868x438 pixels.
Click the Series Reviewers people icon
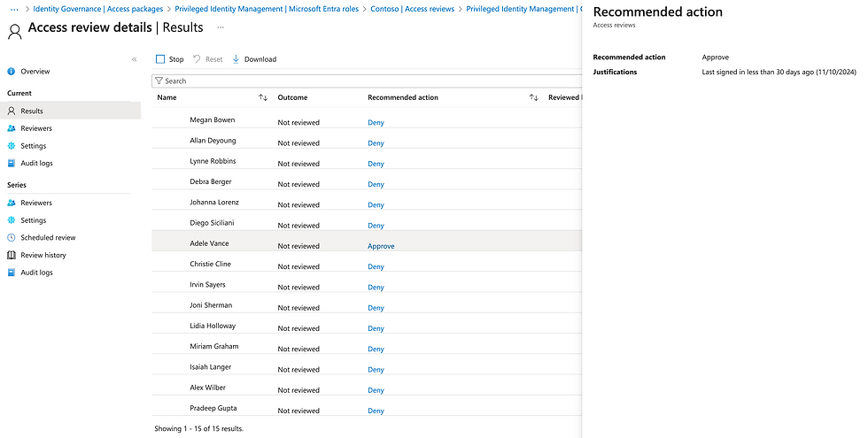pyautogui.click(x=11, y=203)
